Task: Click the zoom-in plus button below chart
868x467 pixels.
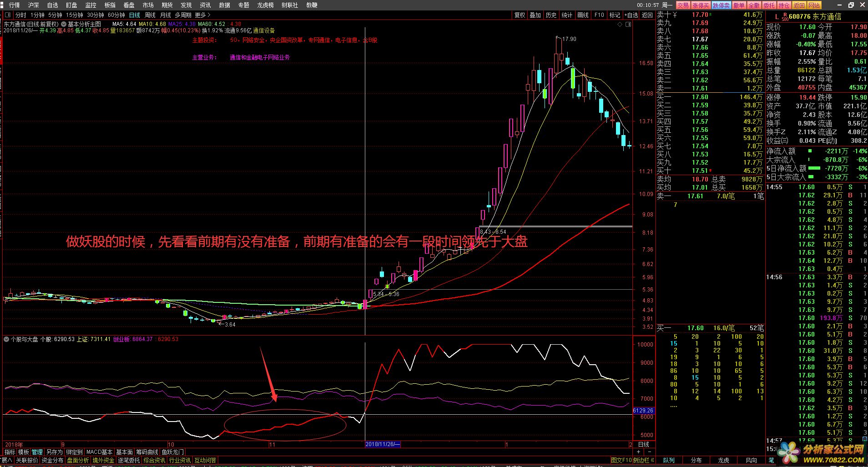Action: click(639, 452)
